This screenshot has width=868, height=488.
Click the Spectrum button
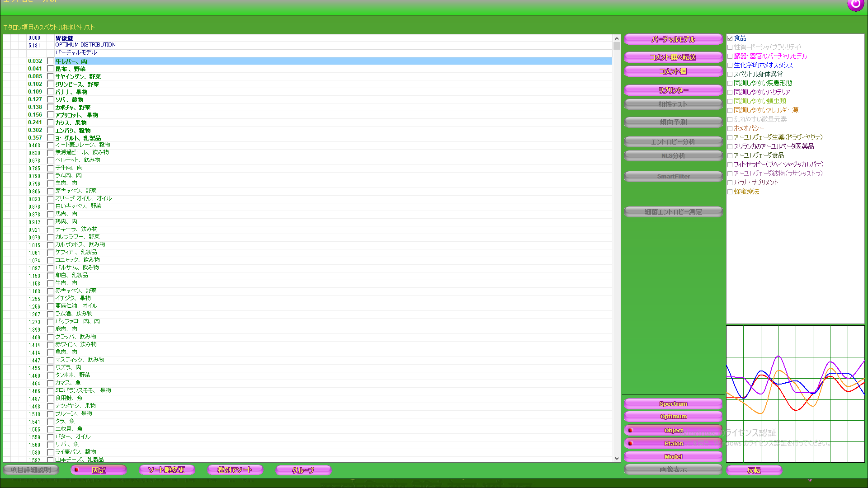pos(673,404)
